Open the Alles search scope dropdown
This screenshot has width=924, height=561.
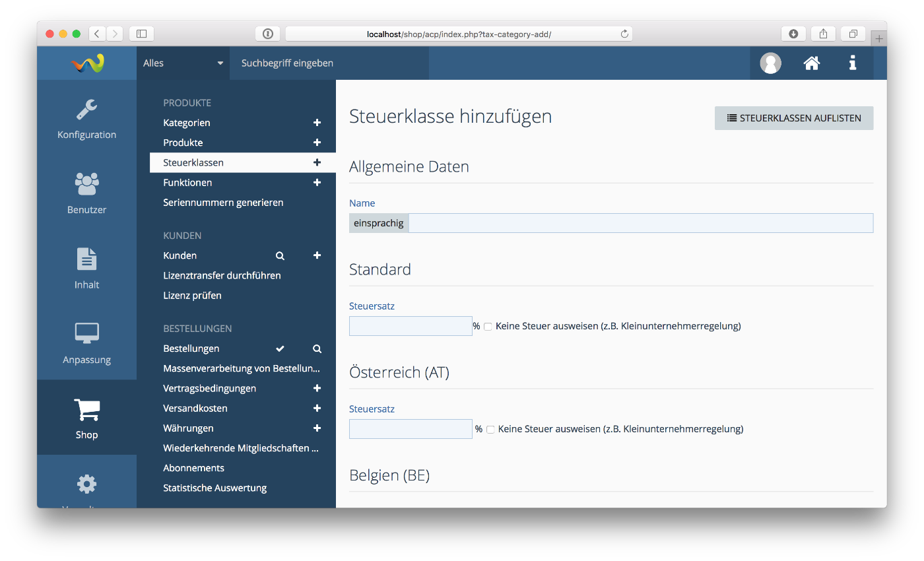click(x=183, y=63)
